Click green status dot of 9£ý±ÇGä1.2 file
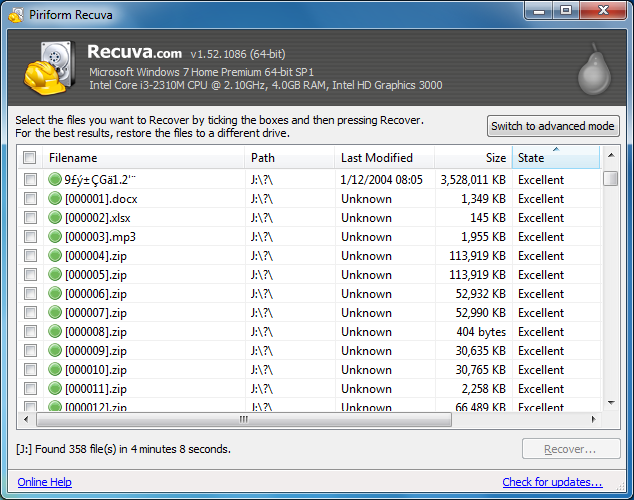634x500 pixels. pyautogui.click(x=55, y=179)
